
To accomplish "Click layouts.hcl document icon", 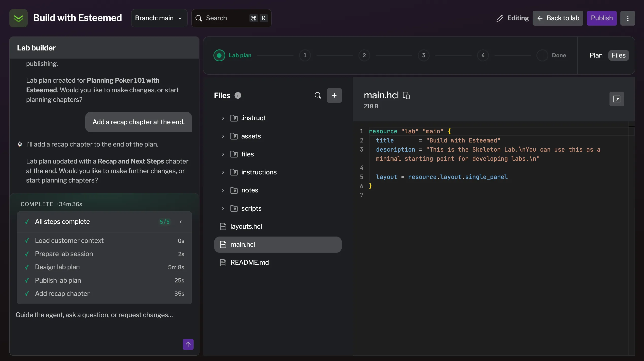I will [223, 226].
